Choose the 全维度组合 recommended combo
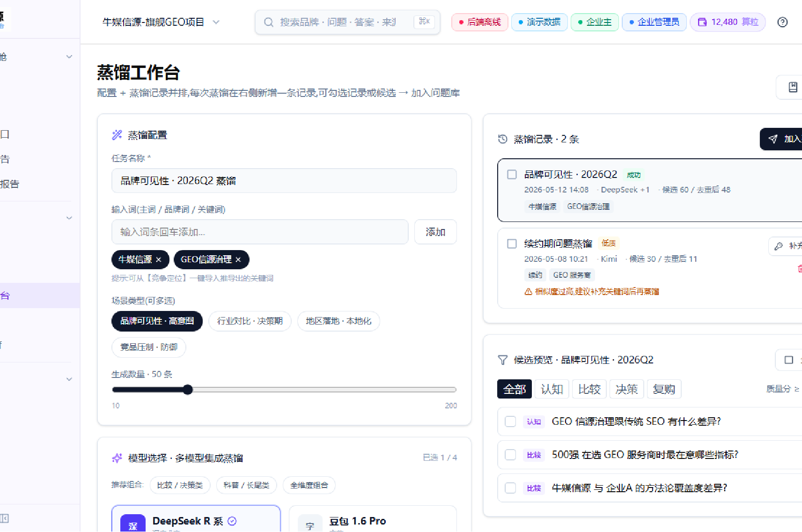This screenshot has height=532, width=802. (309, 485)
